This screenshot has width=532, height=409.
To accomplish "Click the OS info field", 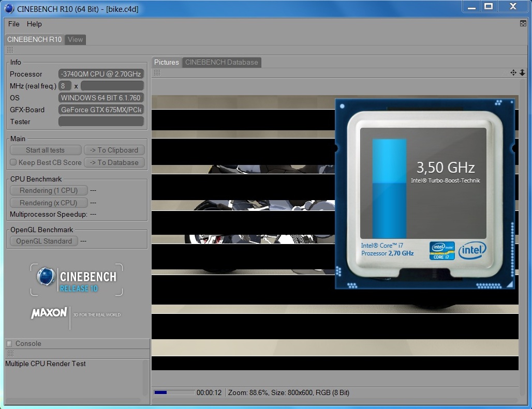I will tap(101, 98).
